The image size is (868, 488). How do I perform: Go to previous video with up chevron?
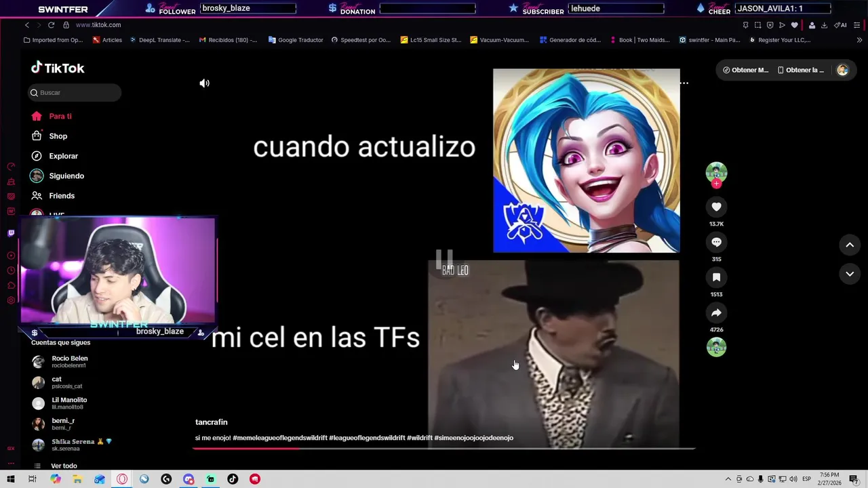pos(850,245)
